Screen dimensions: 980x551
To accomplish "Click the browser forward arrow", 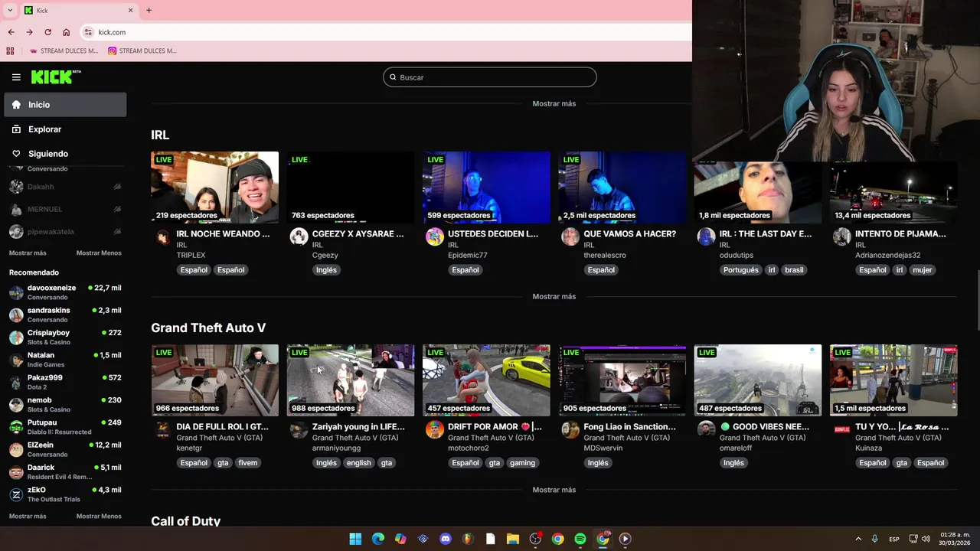I will 29,32.
